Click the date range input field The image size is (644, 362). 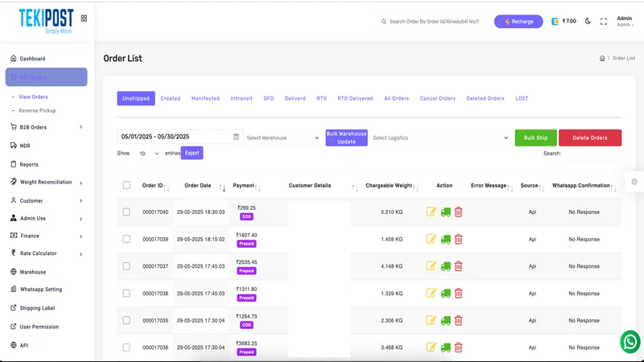click(x=180, y=137)
